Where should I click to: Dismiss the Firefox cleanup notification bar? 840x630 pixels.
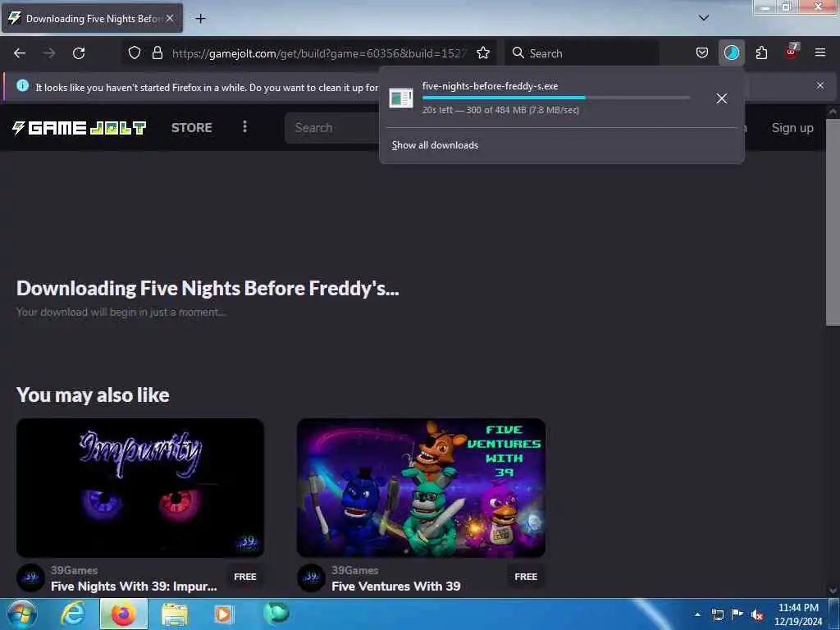point(819,85)
